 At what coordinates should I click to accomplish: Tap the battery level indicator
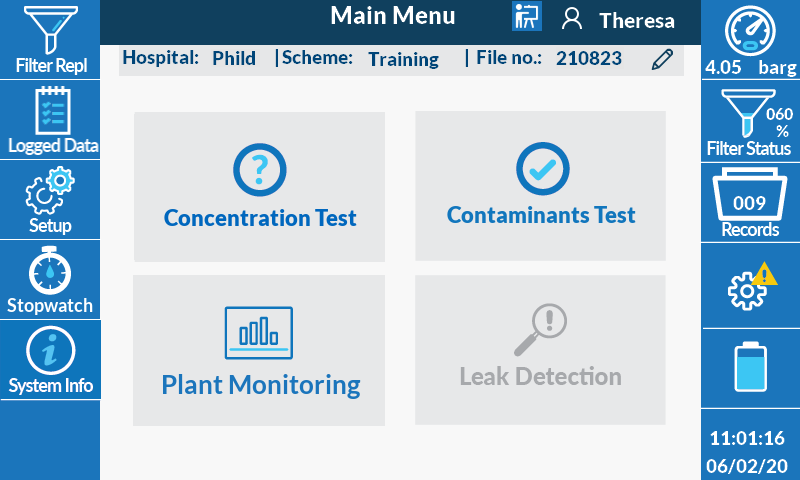pos(750,366)
